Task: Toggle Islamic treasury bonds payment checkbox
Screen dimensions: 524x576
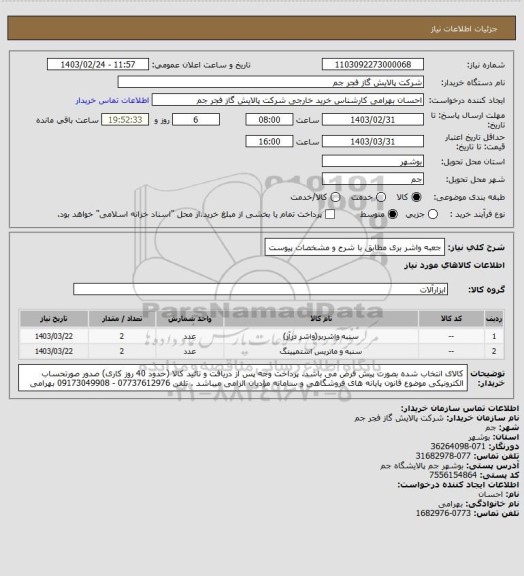Action: pyautogui.click(x=330, y=214)
